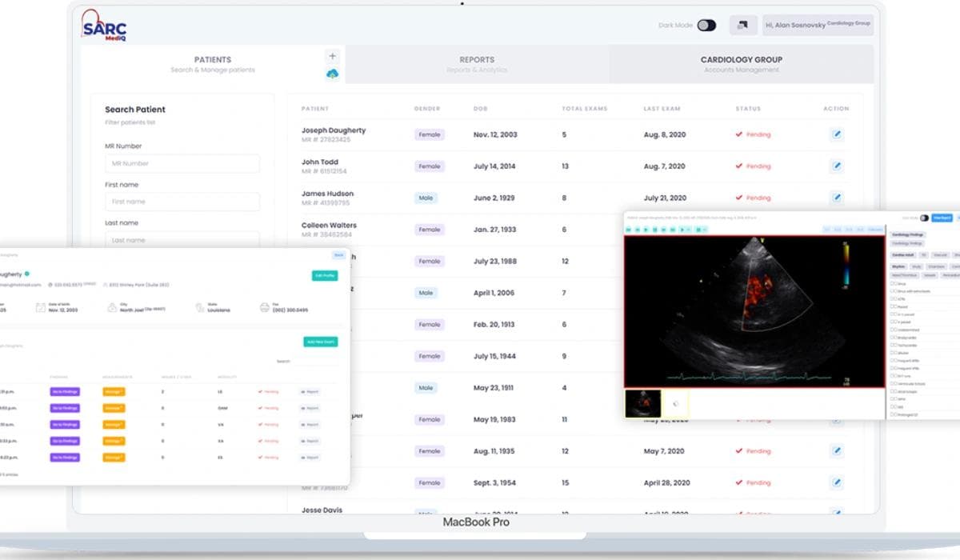Viewport: 960px width, 560px height.
Task: Click the edit pencil for James Hudson
Action: click(x=837, y=197)
